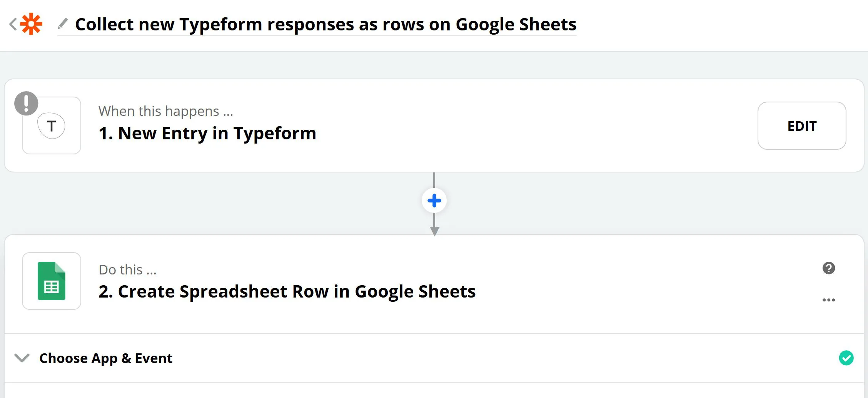Click the Zapier logo icon
The image size is (868, 398).
coord(32,24)
